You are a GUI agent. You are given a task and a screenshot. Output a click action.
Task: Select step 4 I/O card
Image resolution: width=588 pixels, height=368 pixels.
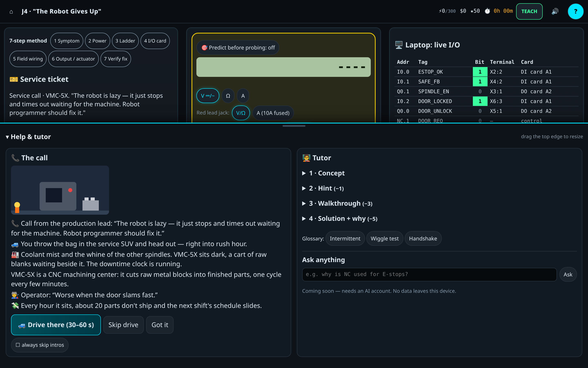(x=155, y=41)
